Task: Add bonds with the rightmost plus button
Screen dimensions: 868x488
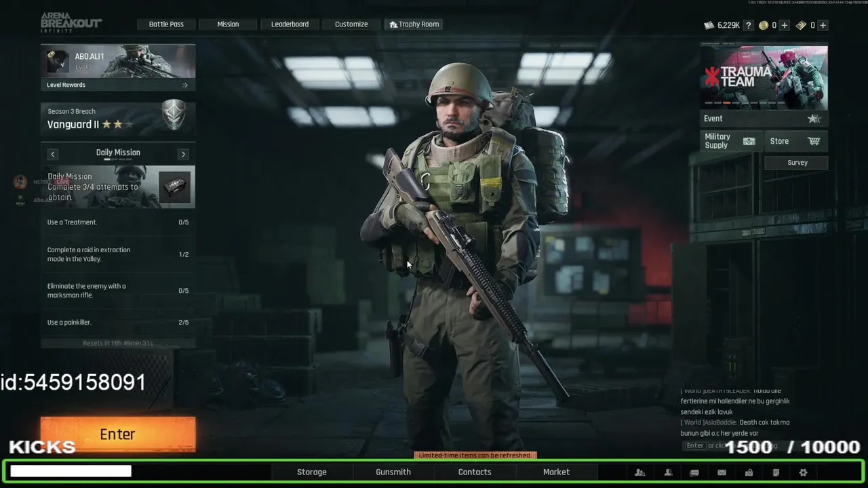Action: pos(823,25)
